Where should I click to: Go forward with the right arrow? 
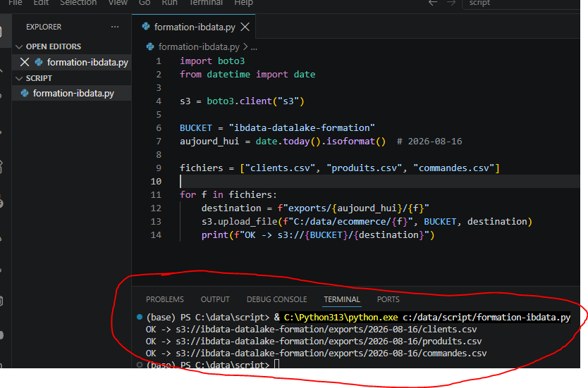pyautogui.click(x=451, y=3)
